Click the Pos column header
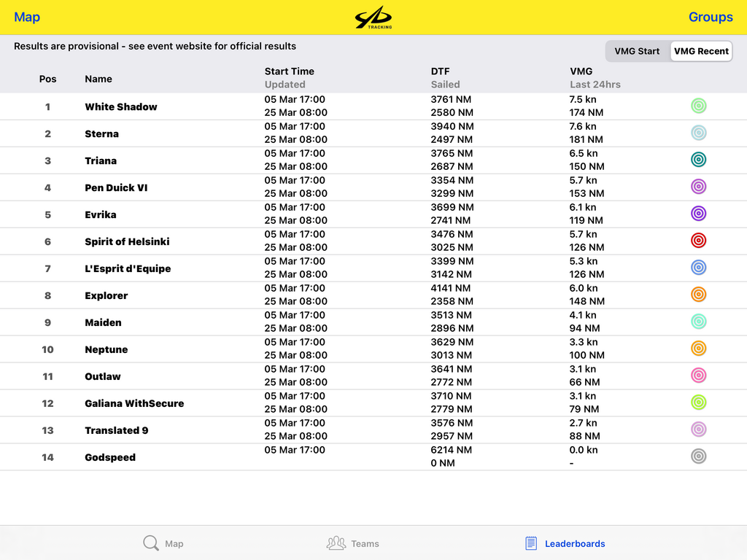This screenshot has height=560, width=747. click(x=47, y=79)
